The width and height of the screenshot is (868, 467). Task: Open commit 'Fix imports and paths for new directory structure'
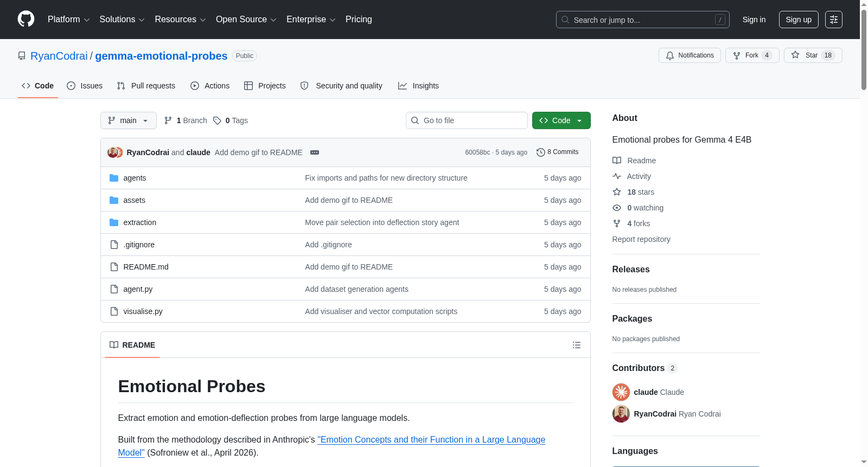(x=386, y=178)
